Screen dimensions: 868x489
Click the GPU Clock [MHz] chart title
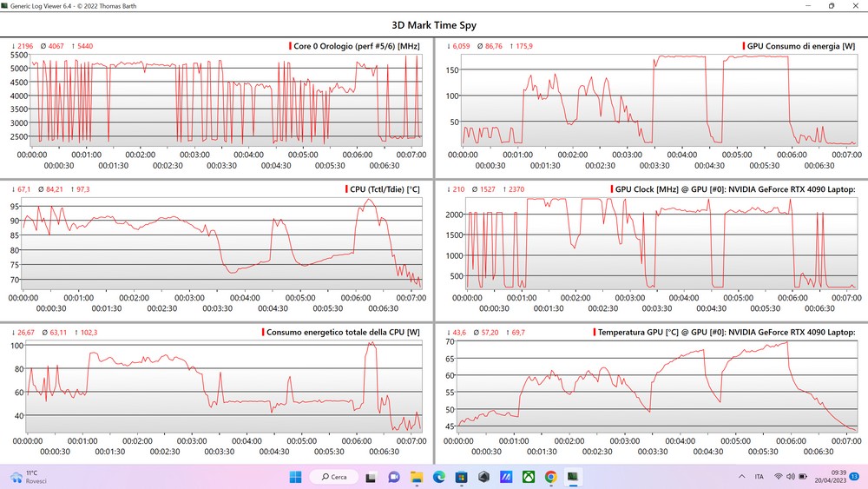pyautogui.click(x=735, y=189)
